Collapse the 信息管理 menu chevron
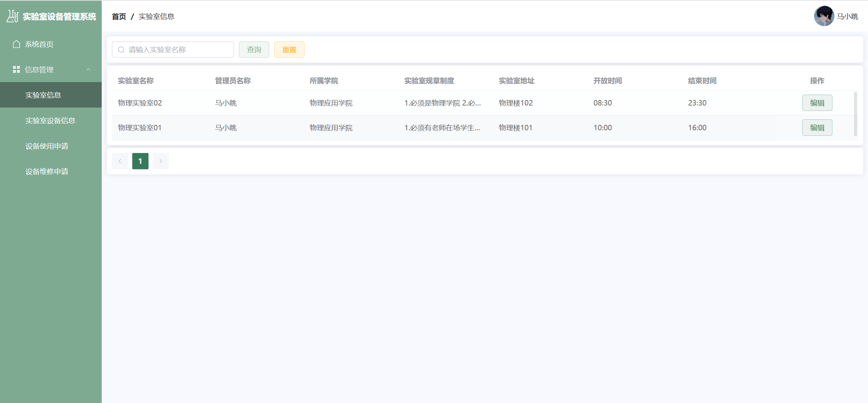This screenshot has width=868, height=403. pos(88,70)
